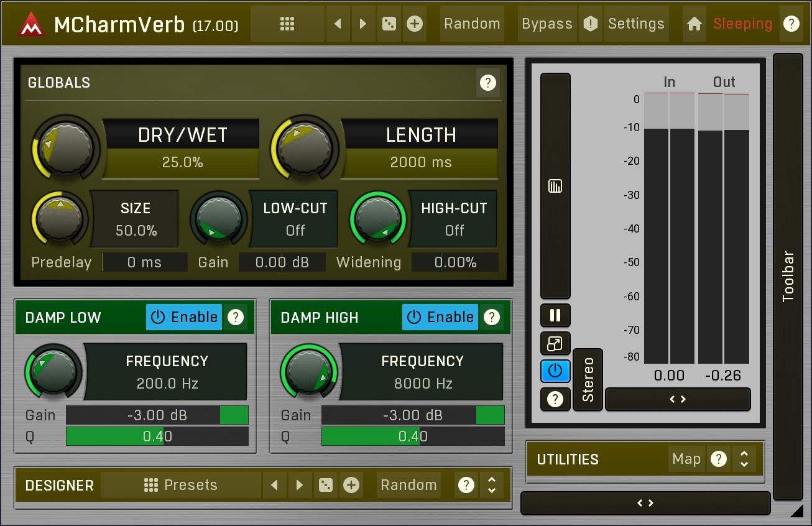Click the dice icon in the top bar

(389, 24)
